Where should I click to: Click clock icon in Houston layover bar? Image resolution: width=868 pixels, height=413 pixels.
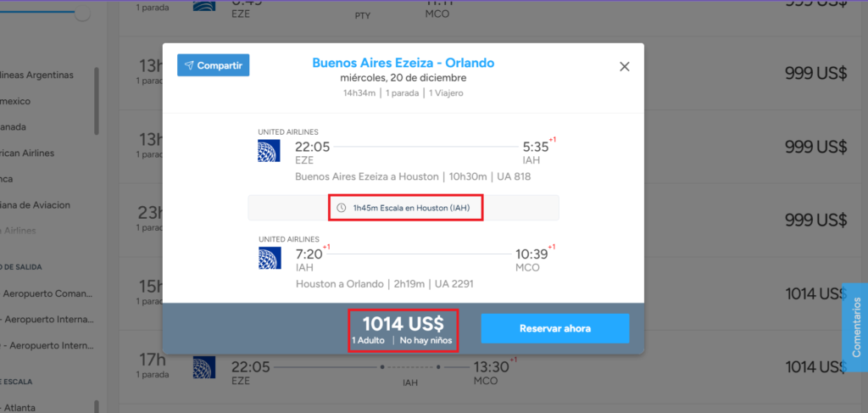coord(342,208)
